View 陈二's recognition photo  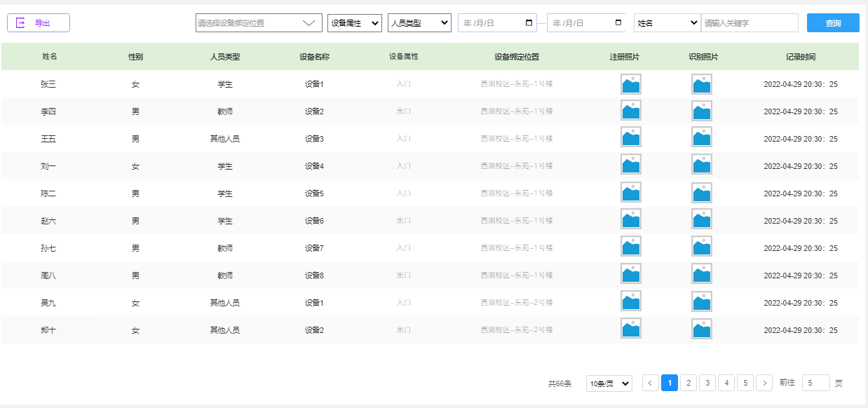[x=702, y=192]
